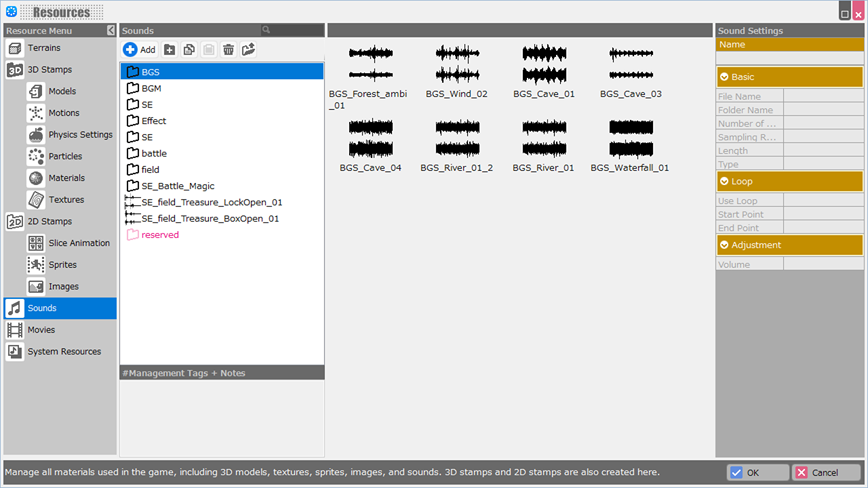Collapse the Resource Menu panel arrow
This screenshot has height=488, width=868.
pyautogui.click(x=111, y=30)
